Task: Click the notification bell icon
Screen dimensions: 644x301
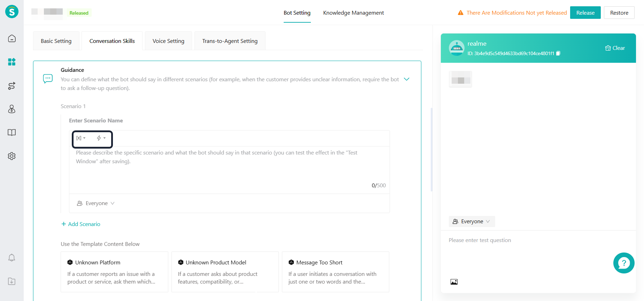Action: [12, 258]
